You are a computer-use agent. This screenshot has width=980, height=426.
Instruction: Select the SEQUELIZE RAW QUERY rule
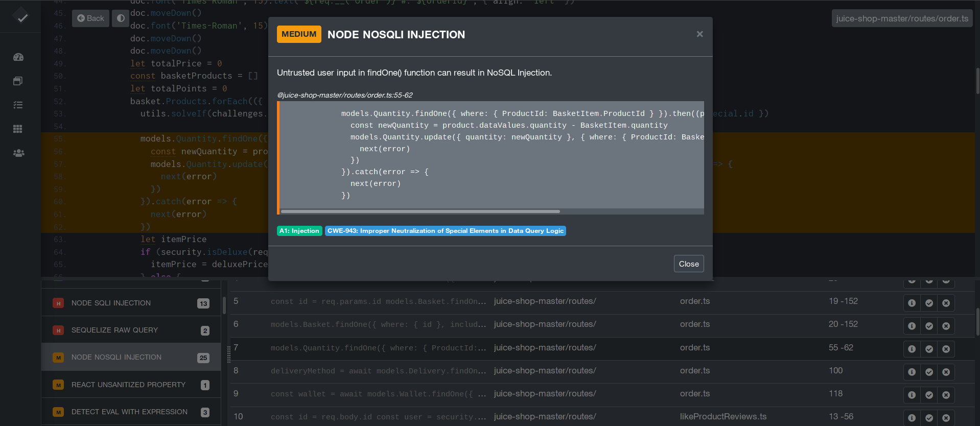[131, 330]
